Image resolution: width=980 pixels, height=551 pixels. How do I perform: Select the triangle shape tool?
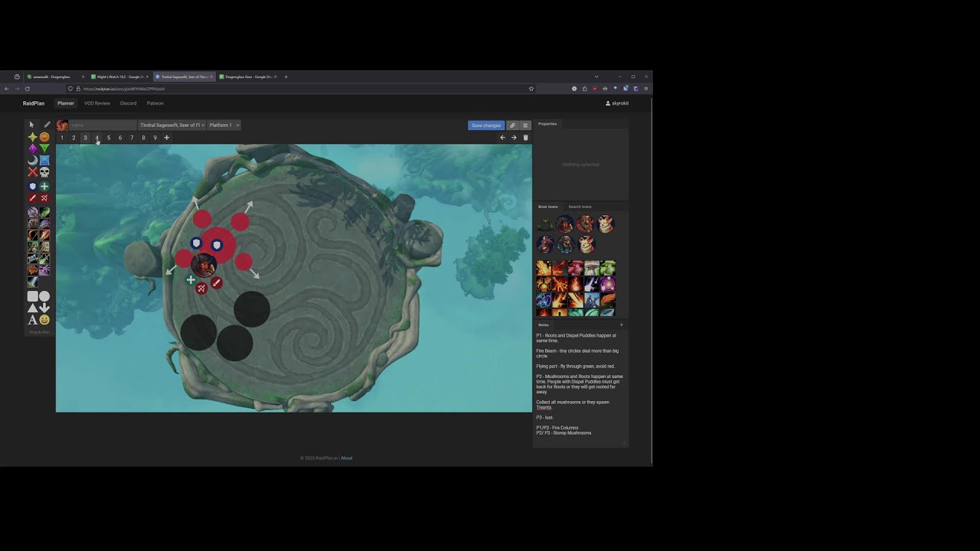click(x=32, y=308)
